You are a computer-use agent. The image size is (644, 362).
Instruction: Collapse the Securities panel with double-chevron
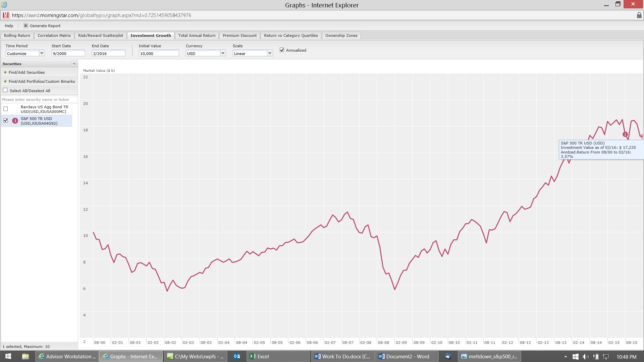74,64
